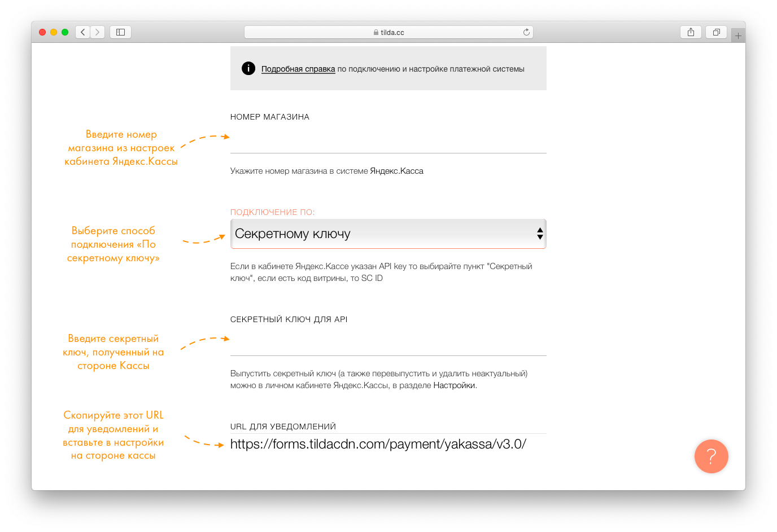Click the "НОМЕР МАГАЗИНА" label

click(270, 117)
